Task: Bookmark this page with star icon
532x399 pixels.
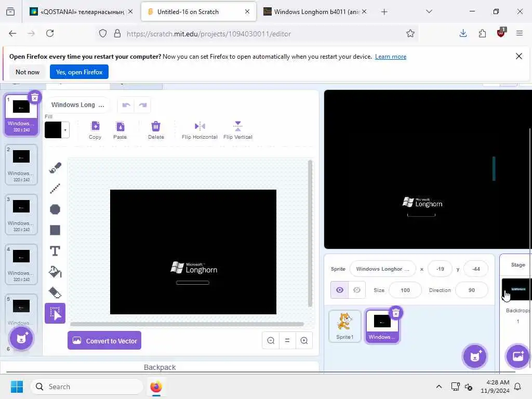Action: point(410,33)
